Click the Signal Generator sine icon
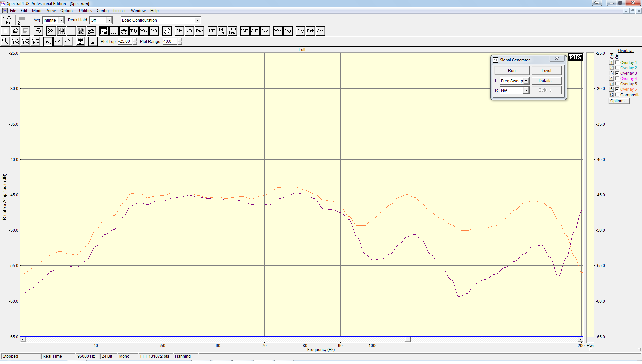The height and width of the screenshot is (364, 642). pyautogui.click(x=167, y=31)
